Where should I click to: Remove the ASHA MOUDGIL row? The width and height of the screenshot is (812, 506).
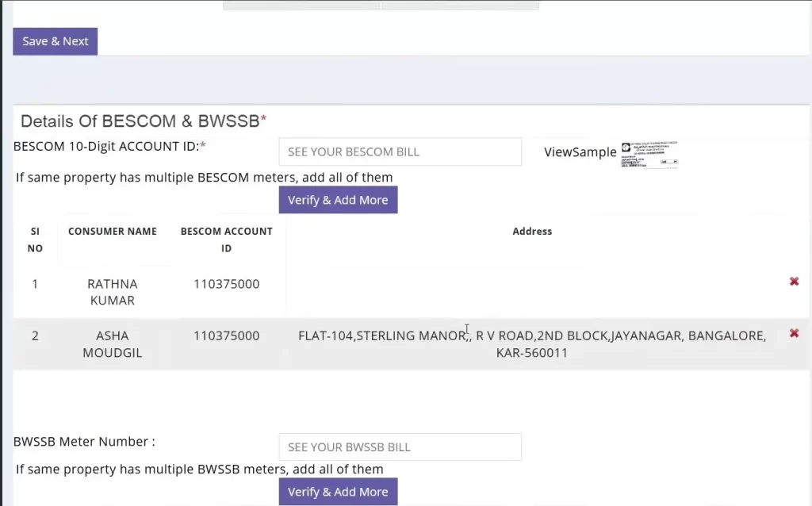(794, 333)
